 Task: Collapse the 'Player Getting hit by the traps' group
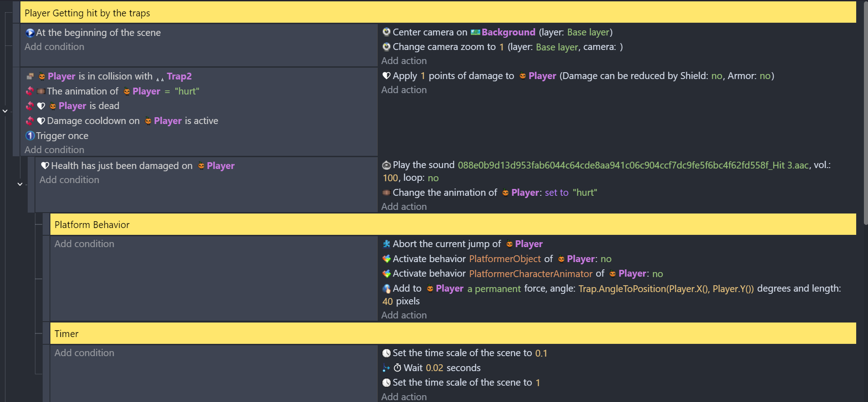[x=5, y=111]
